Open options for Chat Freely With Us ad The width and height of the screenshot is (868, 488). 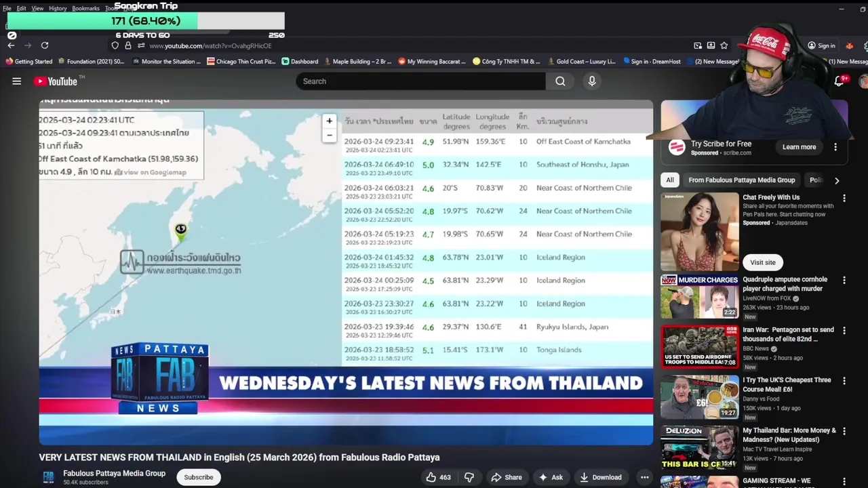[844, 199]
